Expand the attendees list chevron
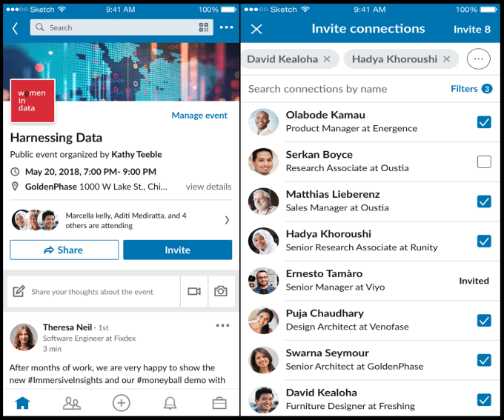 coord(227,220)
